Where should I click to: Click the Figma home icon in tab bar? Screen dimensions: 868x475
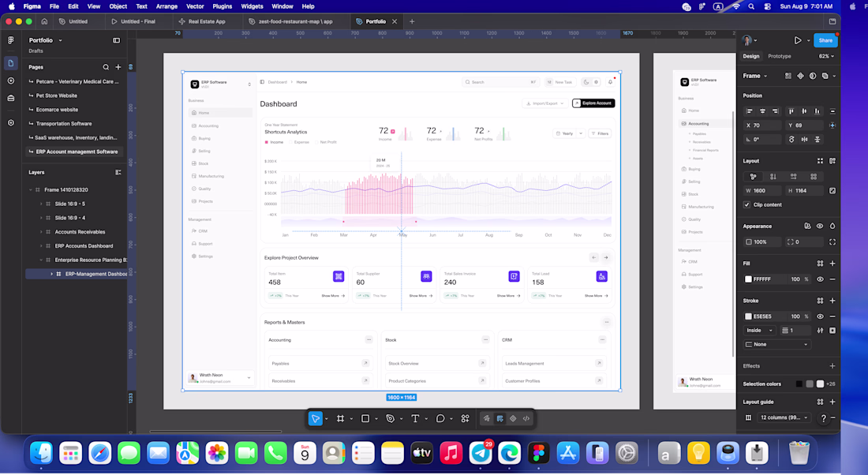[x=44, y=21]
